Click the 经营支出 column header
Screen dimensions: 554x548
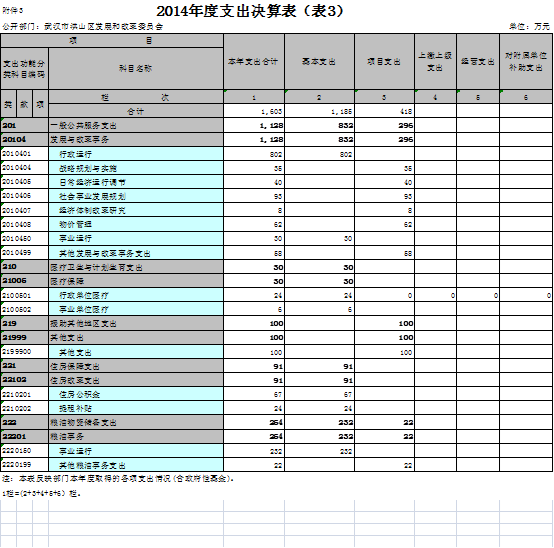pyautogui.click(x=478, y=61)
